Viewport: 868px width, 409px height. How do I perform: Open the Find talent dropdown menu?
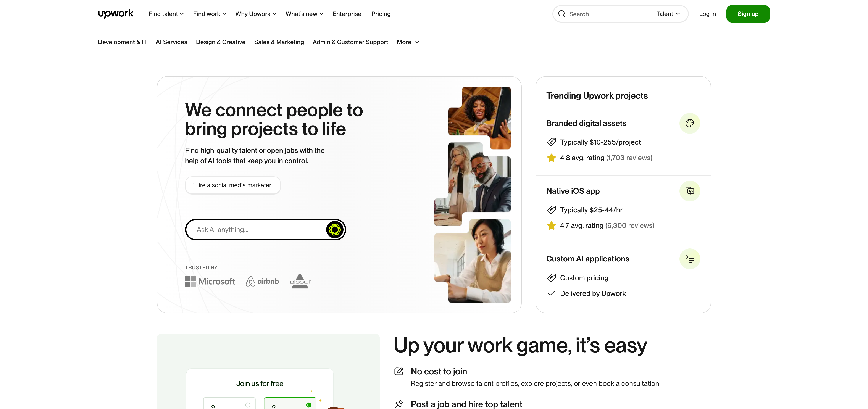(166, 14)
